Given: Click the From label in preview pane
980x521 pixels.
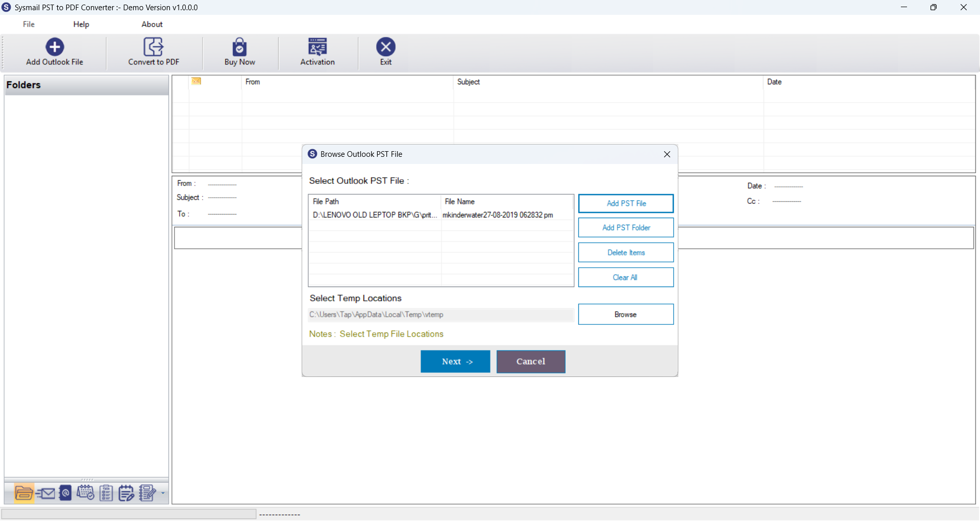Looking at the screenshot, I should pyautogui.click(x=186, y=183).
